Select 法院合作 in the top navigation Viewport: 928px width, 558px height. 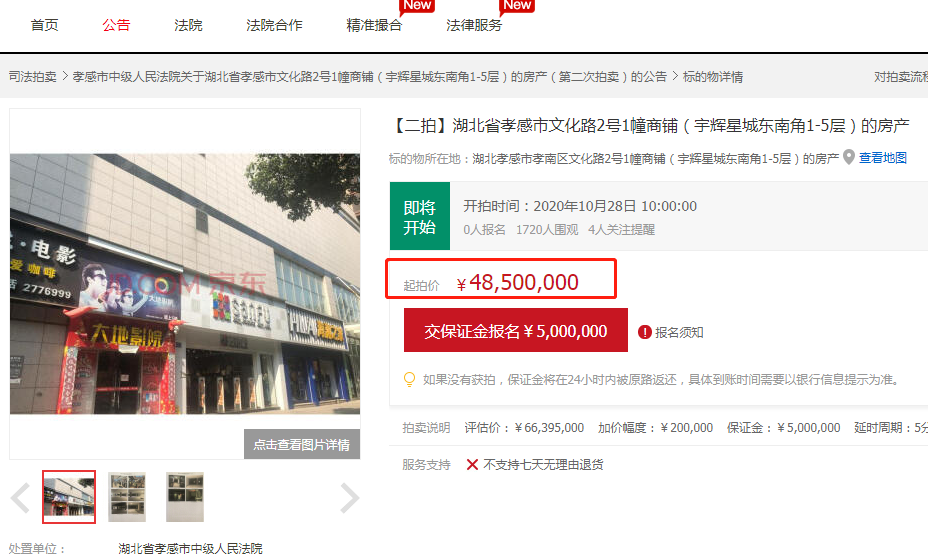click(x=274, y=25)
